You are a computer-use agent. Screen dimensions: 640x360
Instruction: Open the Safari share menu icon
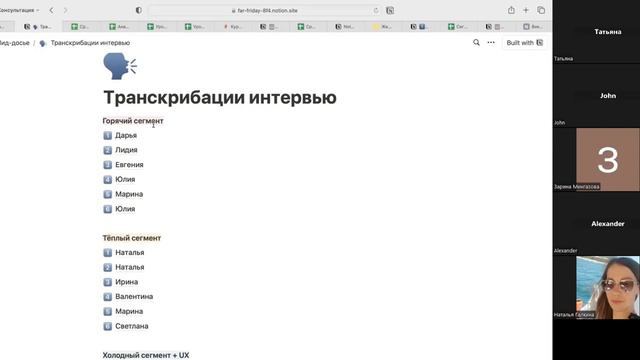point(511,10)
